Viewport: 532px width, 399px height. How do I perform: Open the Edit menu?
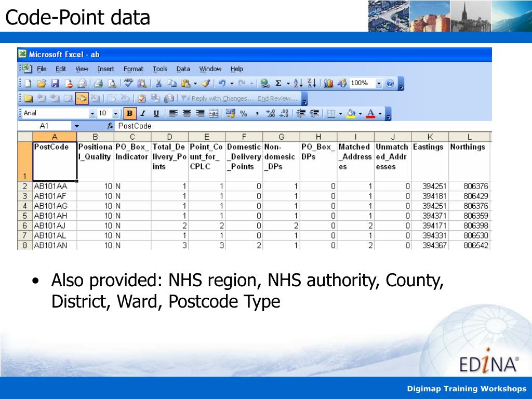coord(61,69)
